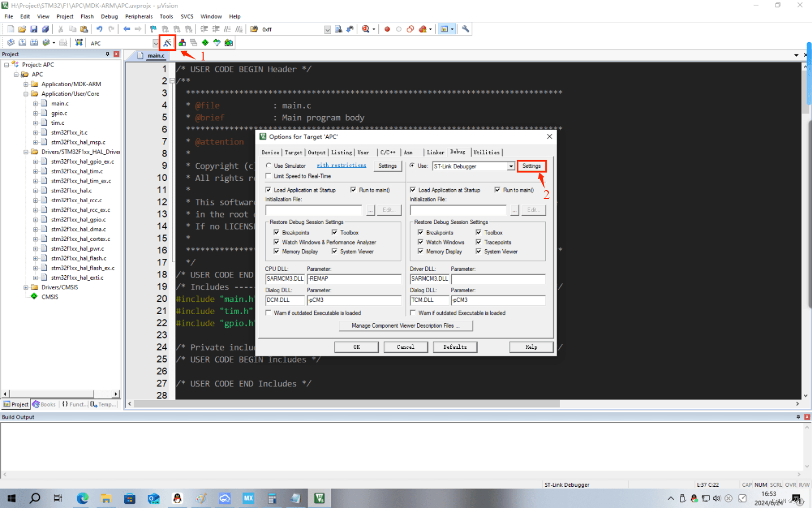Expand the main.c tree node
The height and width of the screenshot is (508, 812).
point(35,104)
